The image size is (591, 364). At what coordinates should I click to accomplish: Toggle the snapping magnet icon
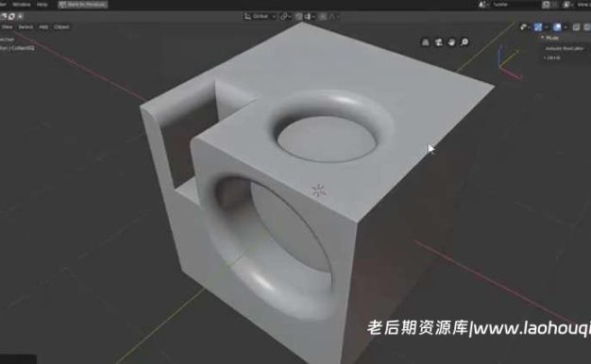pos(298,16)
